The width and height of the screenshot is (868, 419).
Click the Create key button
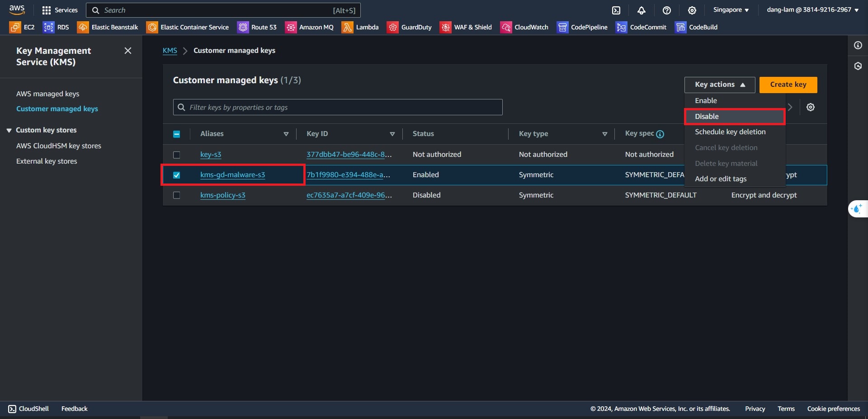[788, 85]
